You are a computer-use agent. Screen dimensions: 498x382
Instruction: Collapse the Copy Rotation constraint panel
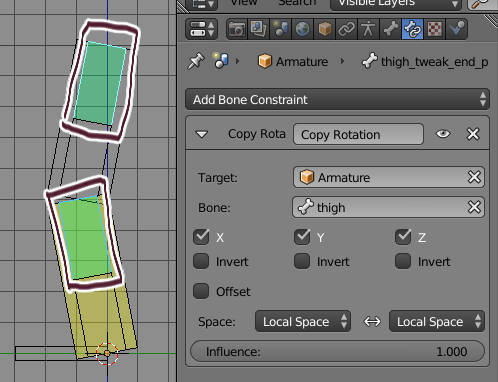tap(202, 134)
